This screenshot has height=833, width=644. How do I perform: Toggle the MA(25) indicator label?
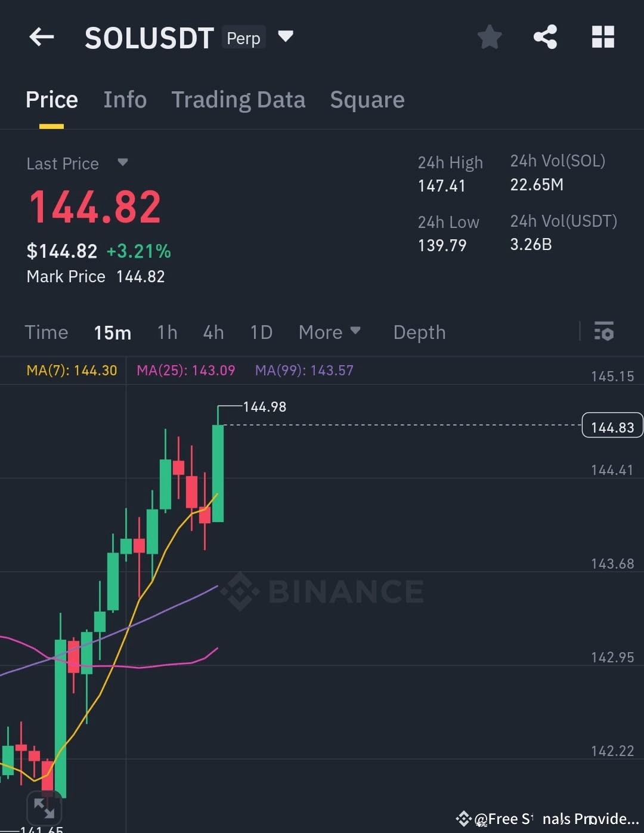click(185, 370)
